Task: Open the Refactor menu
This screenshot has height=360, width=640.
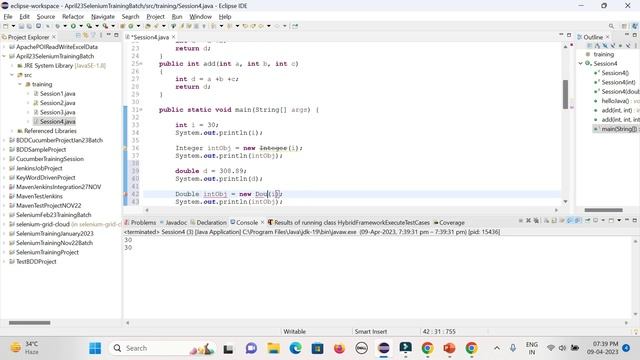Action: [x=73, y=17]
